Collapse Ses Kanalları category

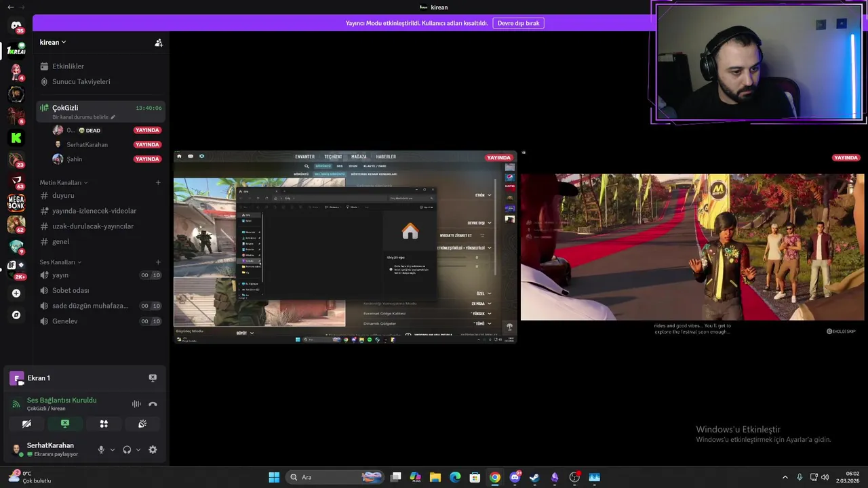[x=60, y=262]
